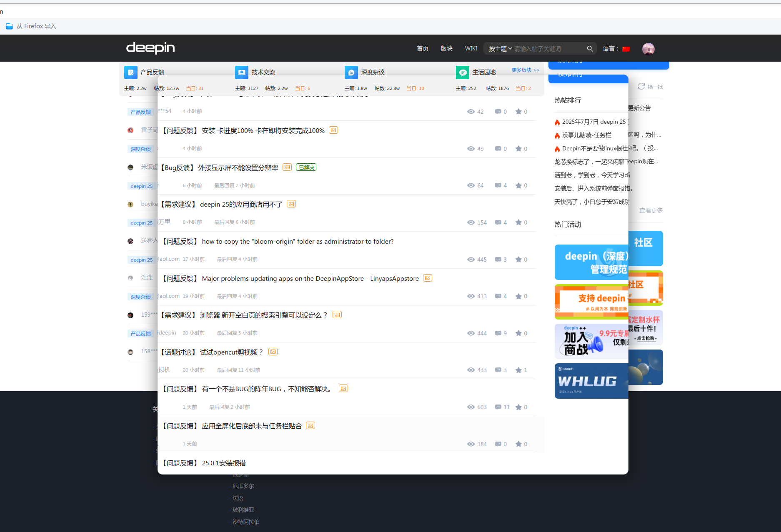
Task: Expand the 按主题 search type dropdown
Action: tap(500, 49)
